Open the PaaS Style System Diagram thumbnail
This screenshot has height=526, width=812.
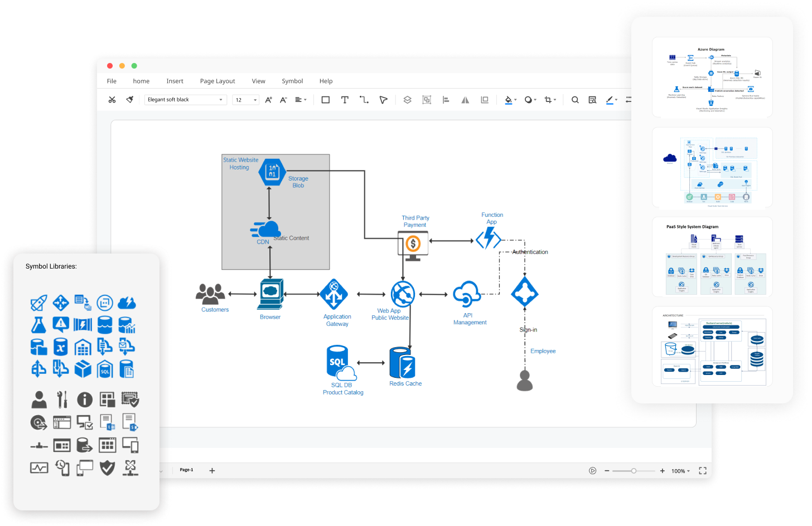712,259
